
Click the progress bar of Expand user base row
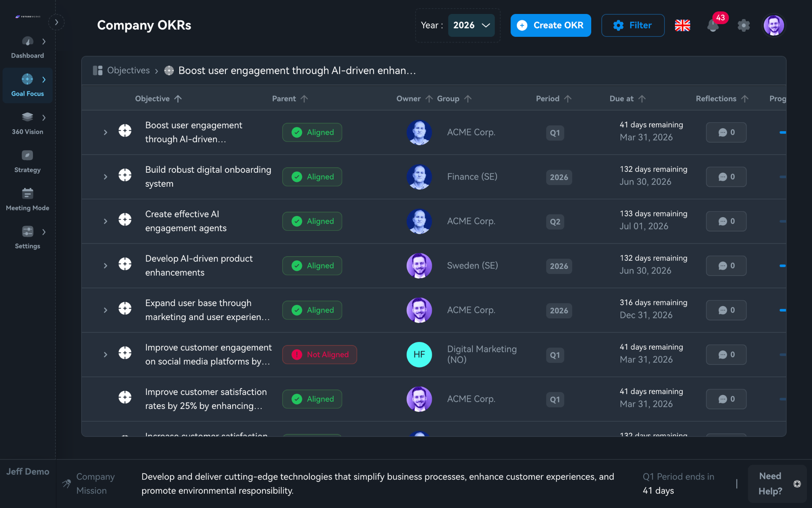pyautogui.click(x=782, y=310)
